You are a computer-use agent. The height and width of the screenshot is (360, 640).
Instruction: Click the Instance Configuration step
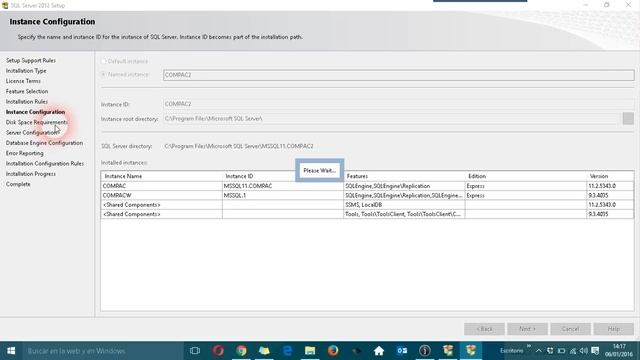pyautogui.click(x=35, y=112)
